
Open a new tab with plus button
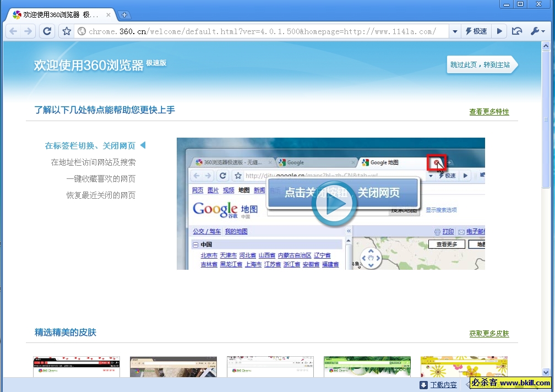(125, 15)
